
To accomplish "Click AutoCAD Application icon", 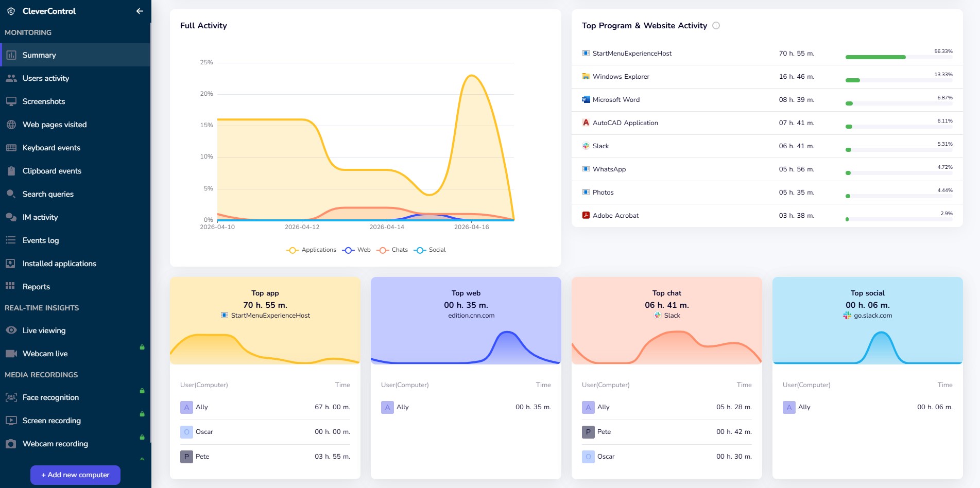I will coord(586,123).
